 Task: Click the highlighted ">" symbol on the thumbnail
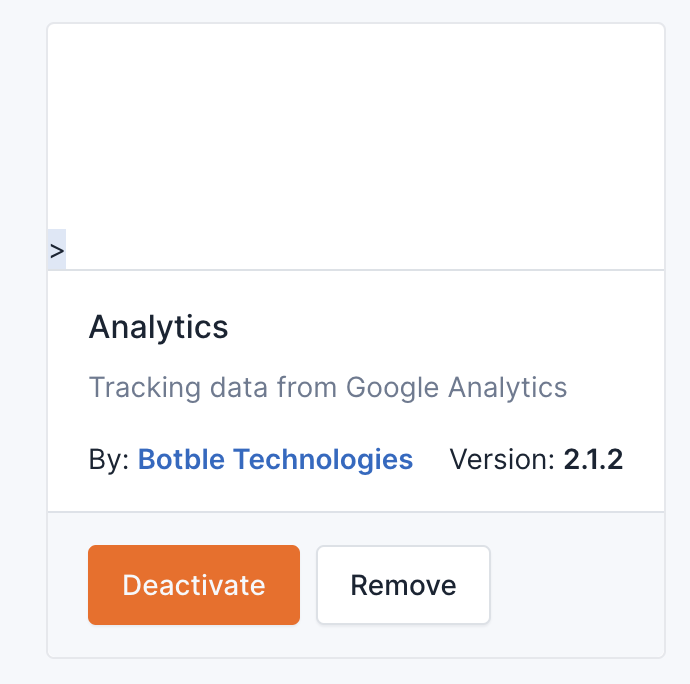pos(57,250)
